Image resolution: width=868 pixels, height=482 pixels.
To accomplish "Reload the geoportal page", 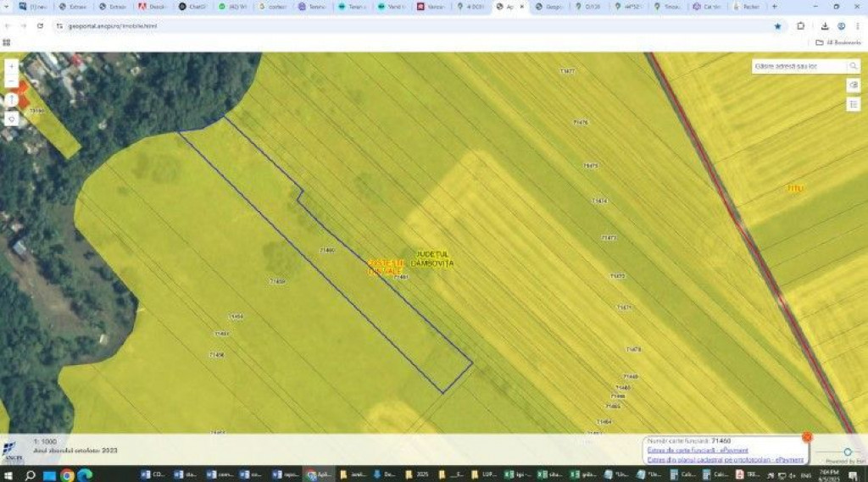I will [40, 26].
